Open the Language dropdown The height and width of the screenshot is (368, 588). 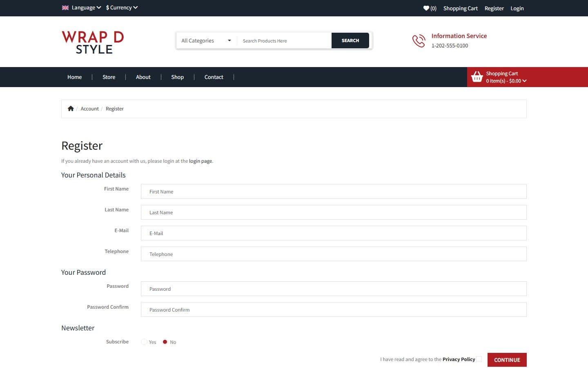pos(86,7)
